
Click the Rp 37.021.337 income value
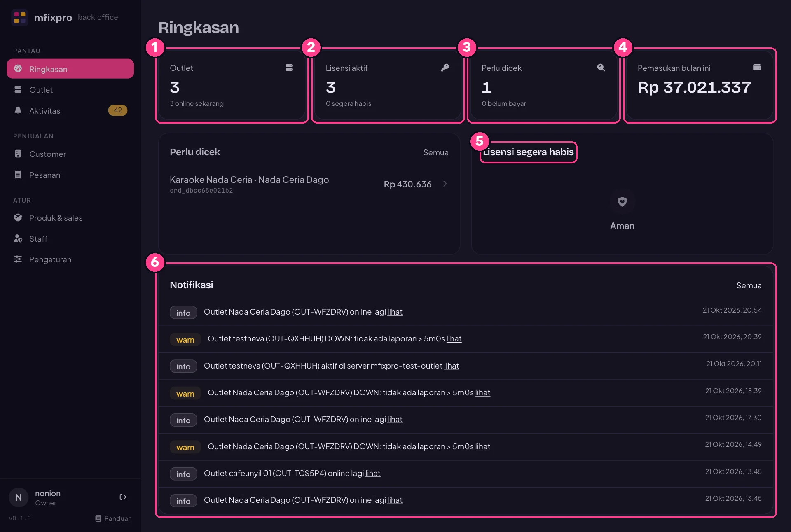point(694,87)
